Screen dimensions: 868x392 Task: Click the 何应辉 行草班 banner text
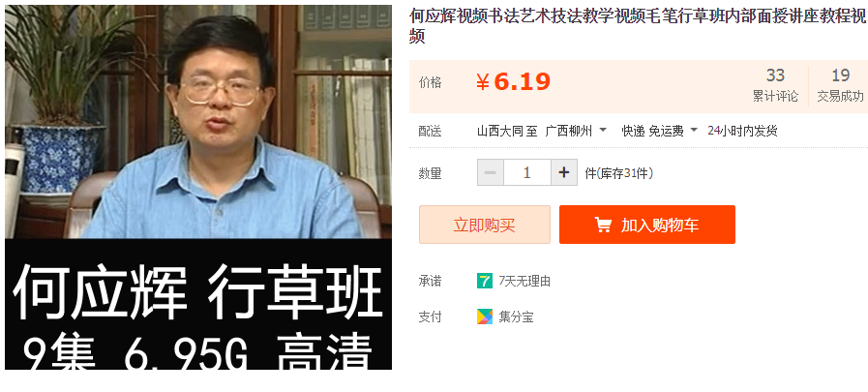(198, 293)
